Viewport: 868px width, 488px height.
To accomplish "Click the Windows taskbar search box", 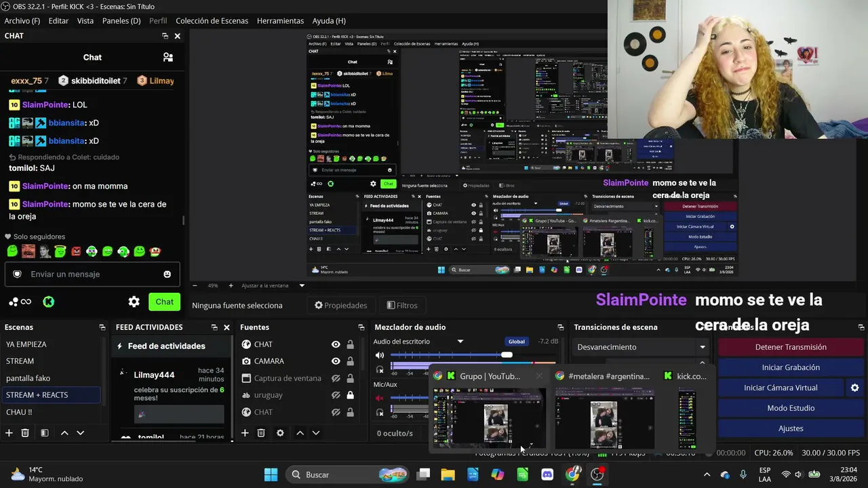I will coord(349,474).
